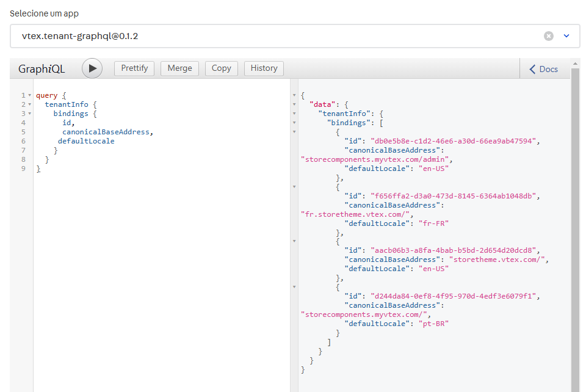Clear the selected app with the X icon
The image size is (586, 392).
pyautogui.click(x=549, y=36)
